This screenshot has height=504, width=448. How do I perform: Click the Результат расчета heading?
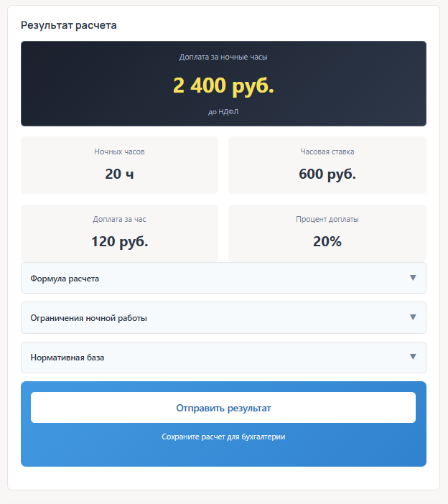pos(69,25)
